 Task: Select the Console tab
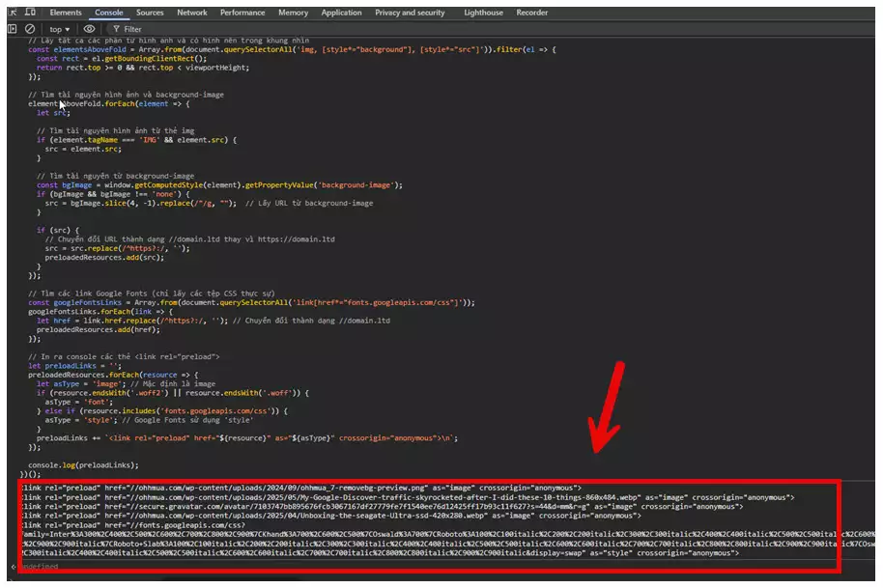[109, 13]
